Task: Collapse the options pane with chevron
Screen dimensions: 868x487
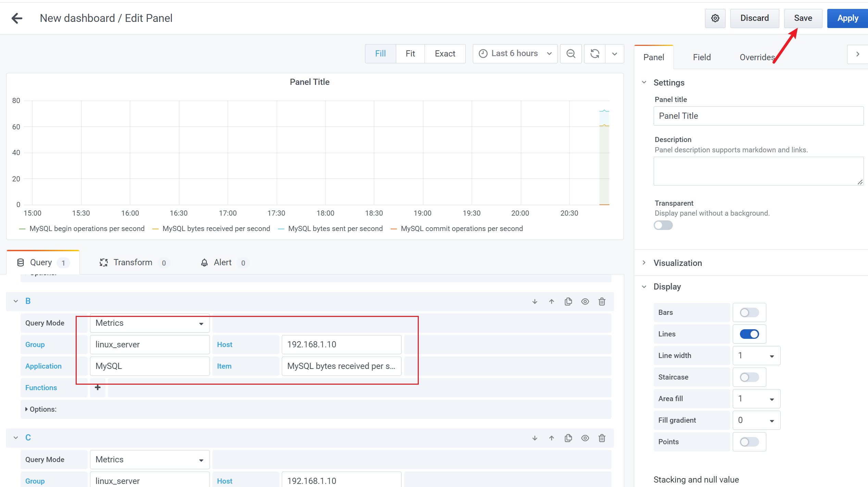Action: coord(857,54)
